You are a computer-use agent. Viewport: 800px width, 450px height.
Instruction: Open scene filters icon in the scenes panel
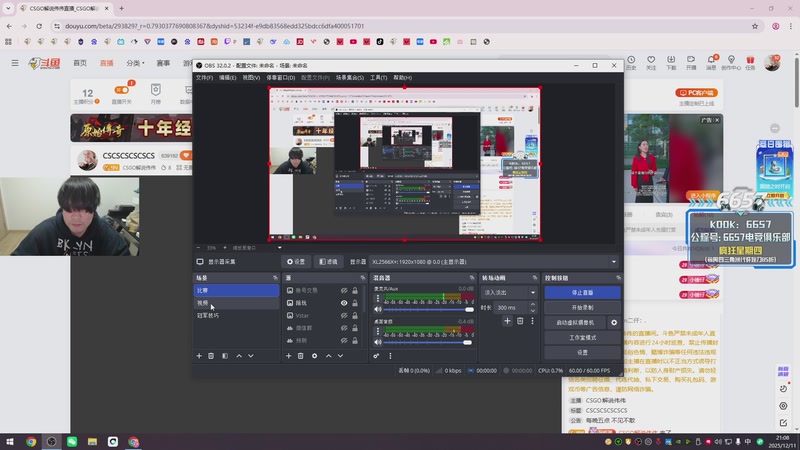point(225,356)
